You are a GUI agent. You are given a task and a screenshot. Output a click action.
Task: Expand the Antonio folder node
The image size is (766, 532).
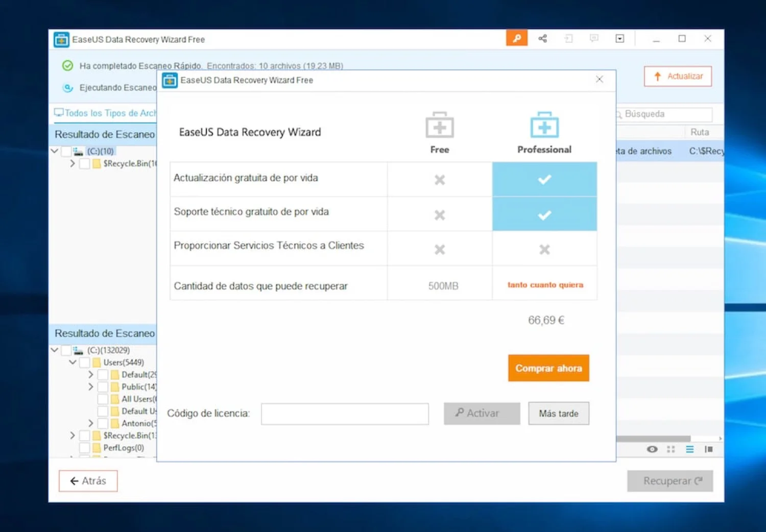tap(91, 423)
